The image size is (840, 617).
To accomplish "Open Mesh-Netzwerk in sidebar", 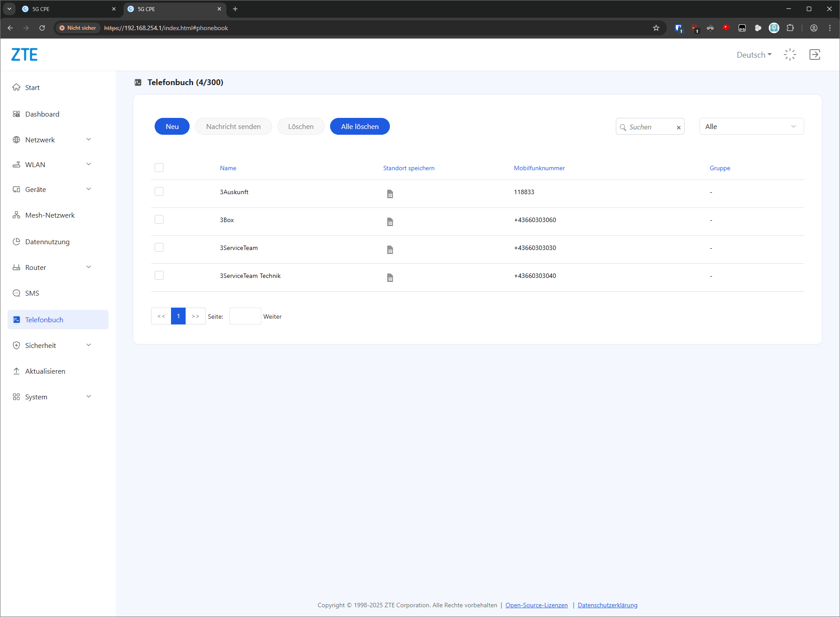I will click(58, 215).
